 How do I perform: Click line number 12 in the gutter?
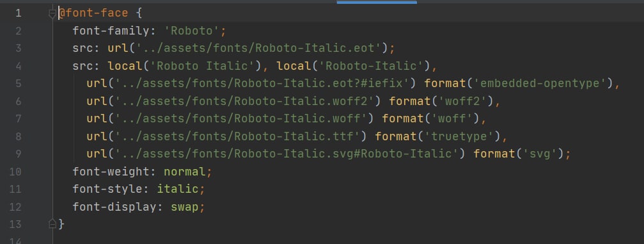pyautogui.click(x=15, y=207)
